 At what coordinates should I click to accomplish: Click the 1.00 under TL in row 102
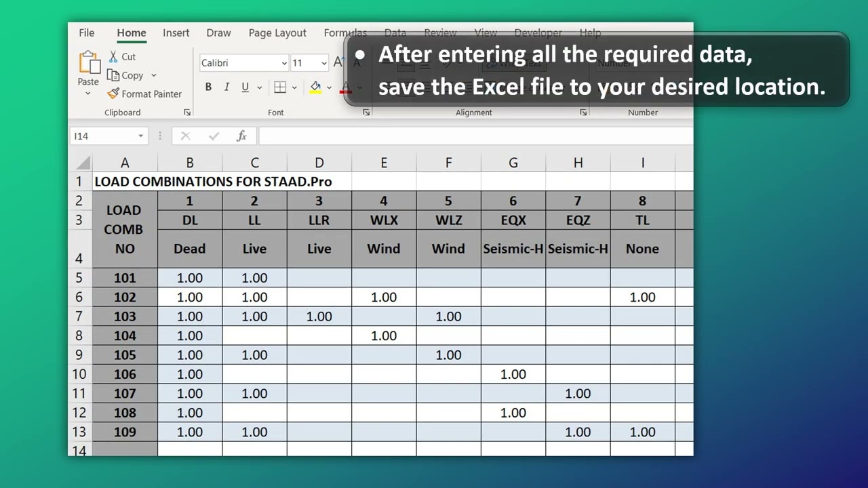pyautogui.click(x=643, y=297)
